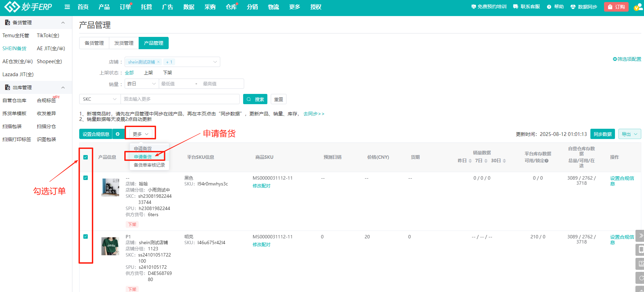Click the +1 additional stores tag

(x=169, y=62)
